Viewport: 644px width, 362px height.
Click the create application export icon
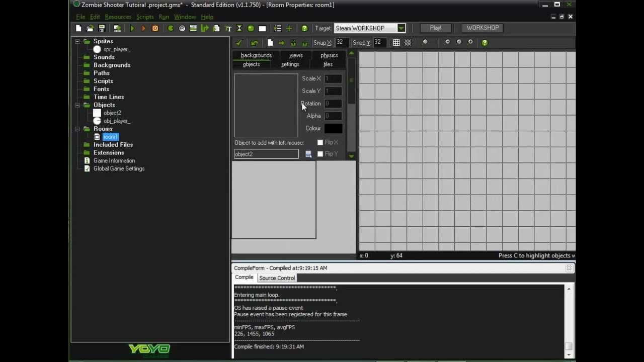click(x=117, y=29)
